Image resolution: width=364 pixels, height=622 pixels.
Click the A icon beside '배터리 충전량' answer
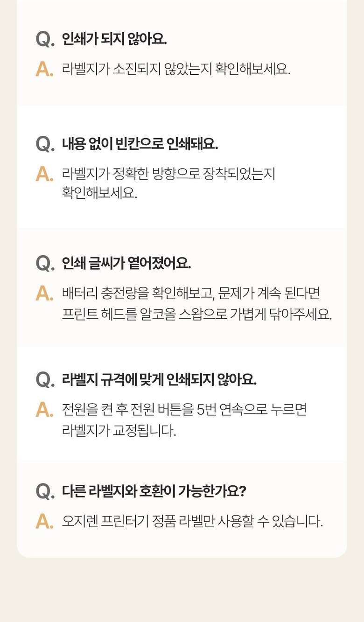(44, 294)
